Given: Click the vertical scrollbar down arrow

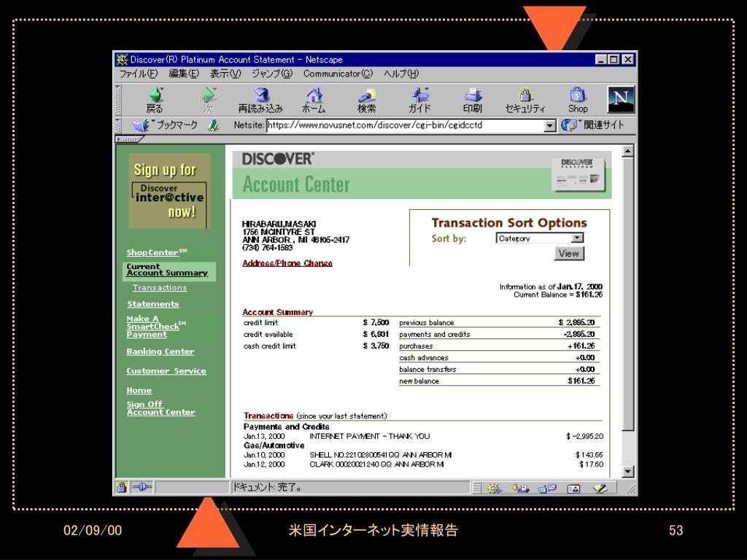Looking at the screenshot, I should pyautogui.click(x=628, y=472).
